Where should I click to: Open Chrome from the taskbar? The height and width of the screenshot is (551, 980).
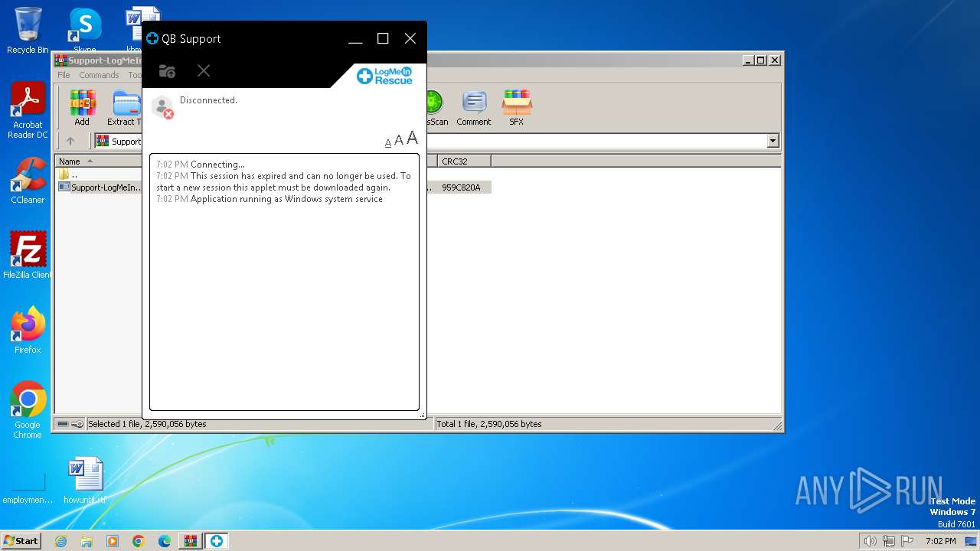tap(139, 541)
